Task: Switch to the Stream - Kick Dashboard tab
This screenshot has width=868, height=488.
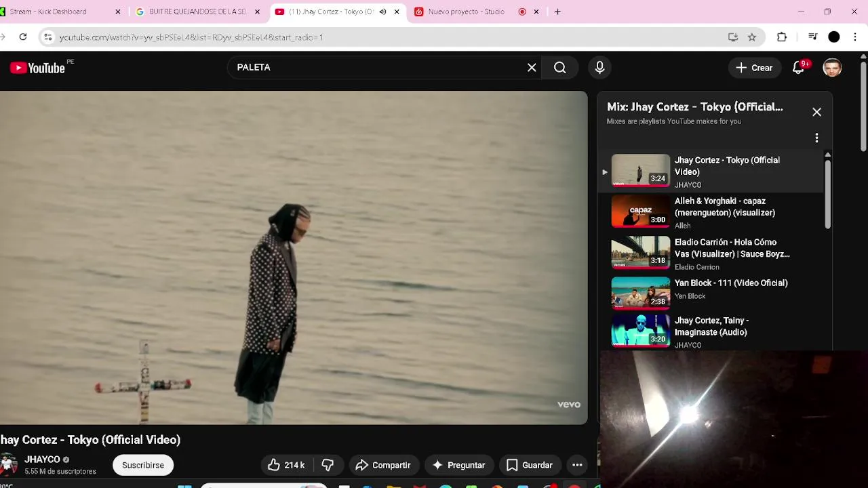Action: (x=54, y=12)
